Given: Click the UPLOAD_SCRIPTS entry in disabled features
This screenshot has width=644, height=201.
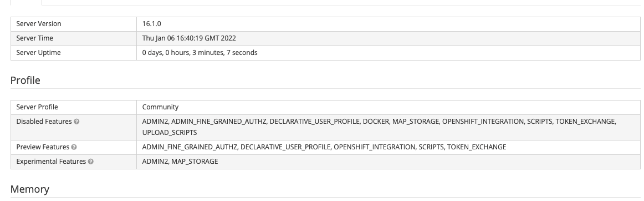Looking at the screenshot, I should tap(170, 133).
